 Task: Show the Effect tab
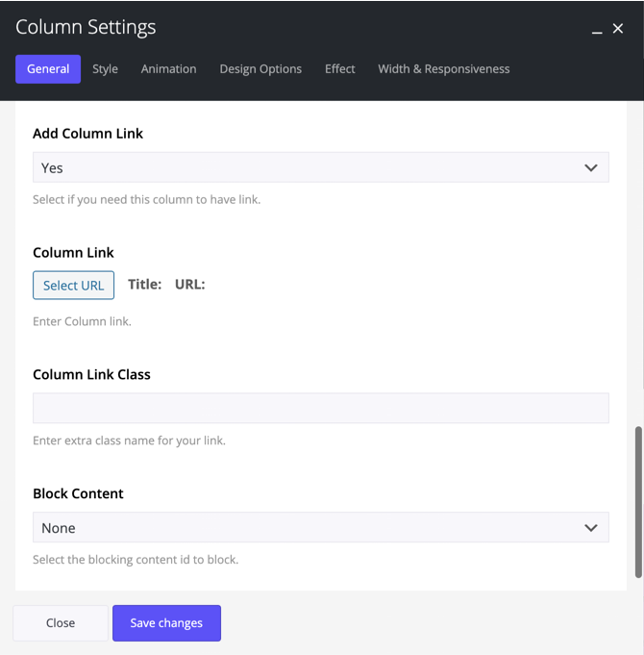[x=340, y=69]
